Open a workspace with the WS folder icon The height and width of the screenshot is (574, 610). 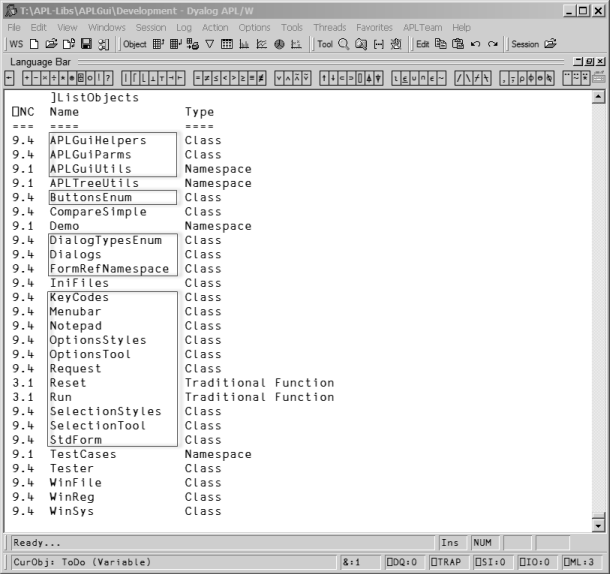point(51,44)
